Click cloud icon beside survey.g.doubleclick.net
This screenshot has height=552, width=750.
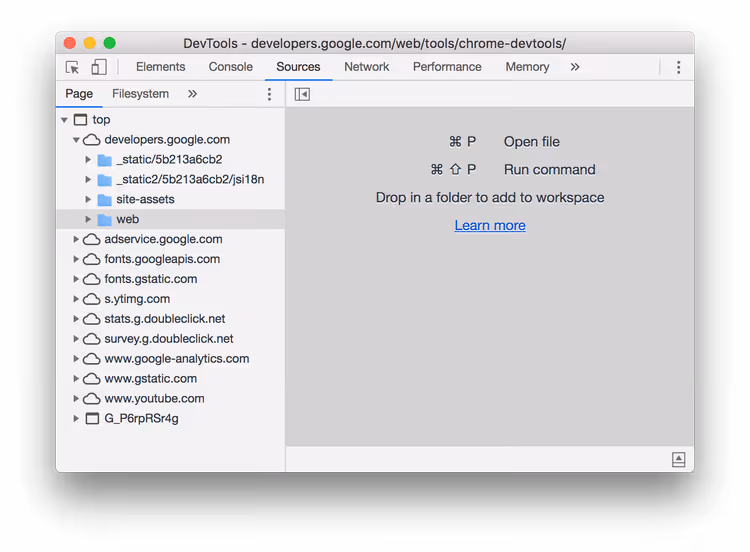pos(91,339)
